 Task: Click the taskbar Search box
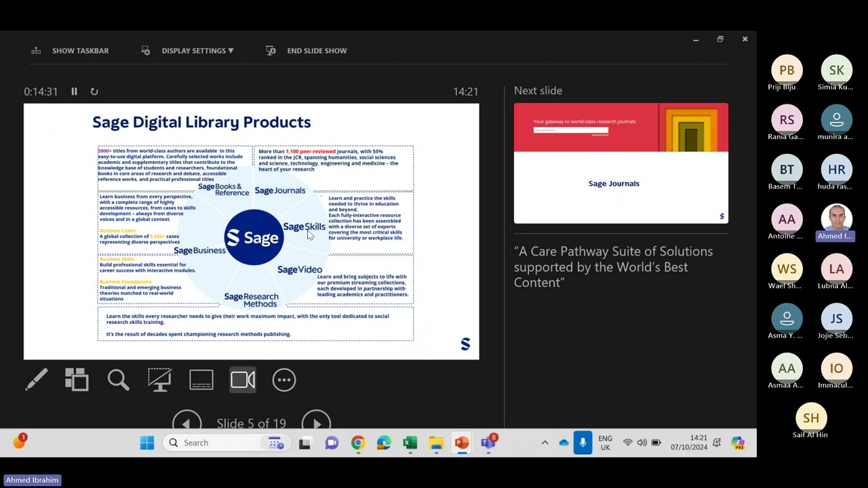pos(226,443)
